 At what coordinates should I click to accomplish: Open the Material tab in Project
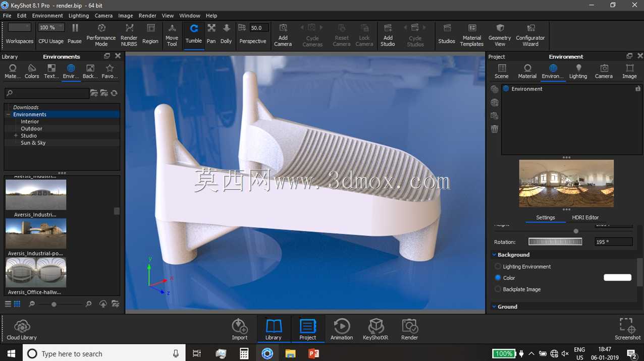point(527,71)
